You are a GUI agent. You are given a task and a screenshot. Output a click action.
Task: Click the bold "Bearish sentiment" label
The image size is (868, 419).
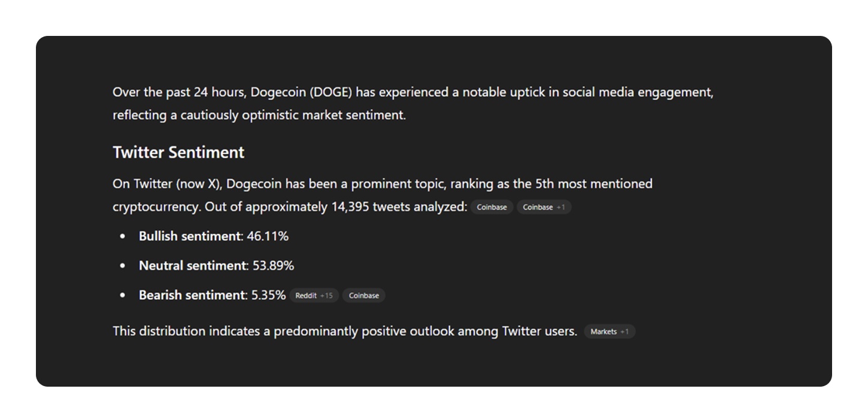(x=193, y=295)
